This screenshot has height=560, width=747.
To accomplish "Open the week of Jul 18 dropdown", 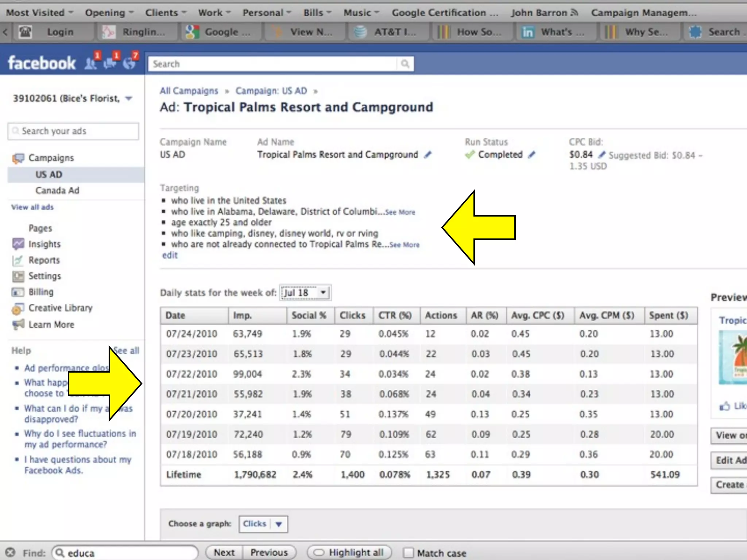I will click(x=305, y=293).
